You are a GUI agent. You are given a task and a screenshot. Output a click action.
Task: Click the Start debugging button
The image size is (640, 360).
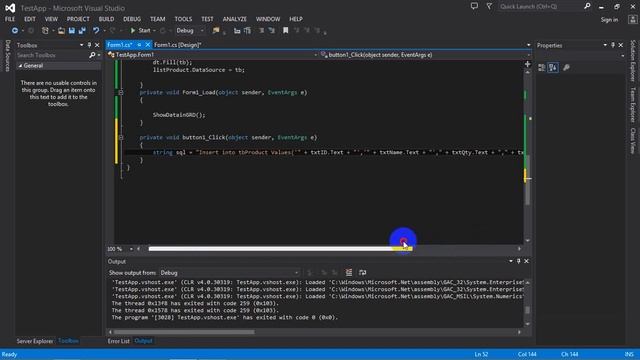[x=140, y=31]
